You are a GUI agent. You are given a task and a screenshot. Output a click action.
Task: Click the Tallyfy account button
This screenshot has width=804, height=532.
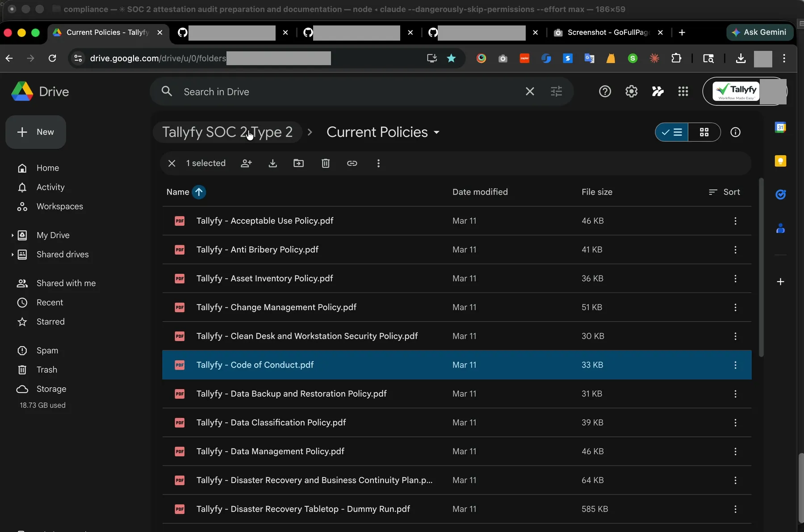coord(745,91)
